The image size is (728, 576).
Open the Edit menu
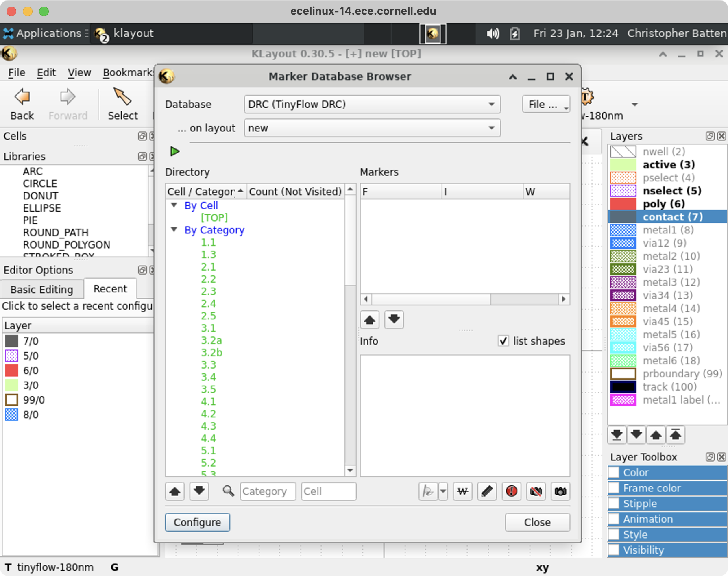46,72
